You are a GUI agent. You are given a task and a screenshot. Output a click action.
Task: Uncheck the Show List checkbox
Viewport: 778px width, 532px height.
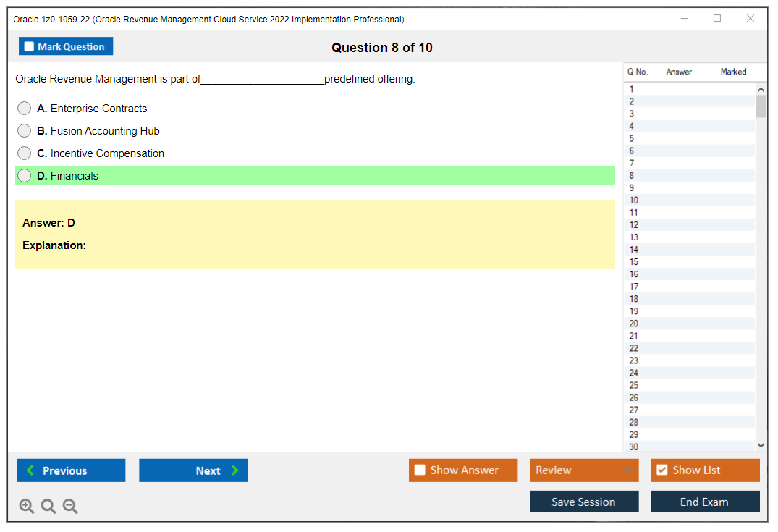coord(661,470)
